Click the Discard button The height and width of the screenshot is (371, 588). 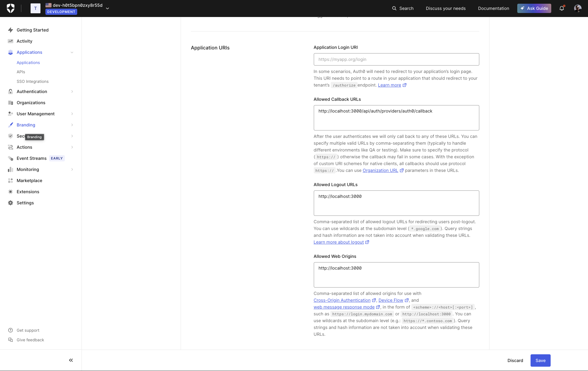point(515,360)
